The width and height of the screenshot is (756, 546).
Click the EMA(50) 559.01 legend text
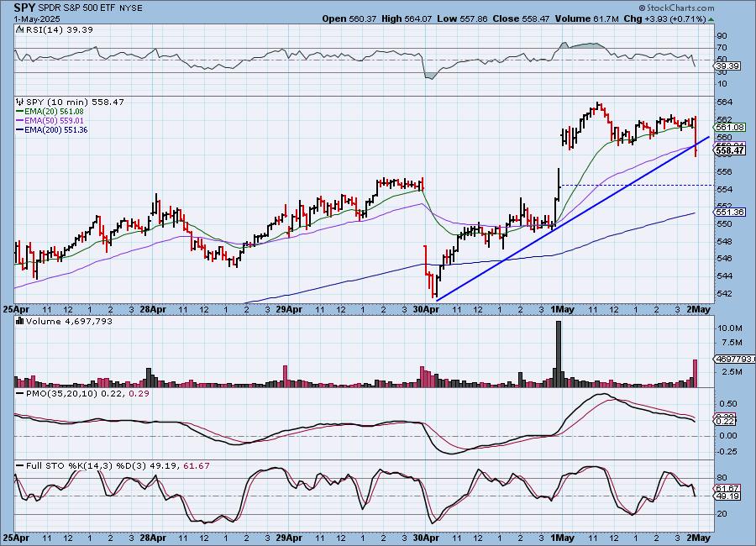click(54, 121)
